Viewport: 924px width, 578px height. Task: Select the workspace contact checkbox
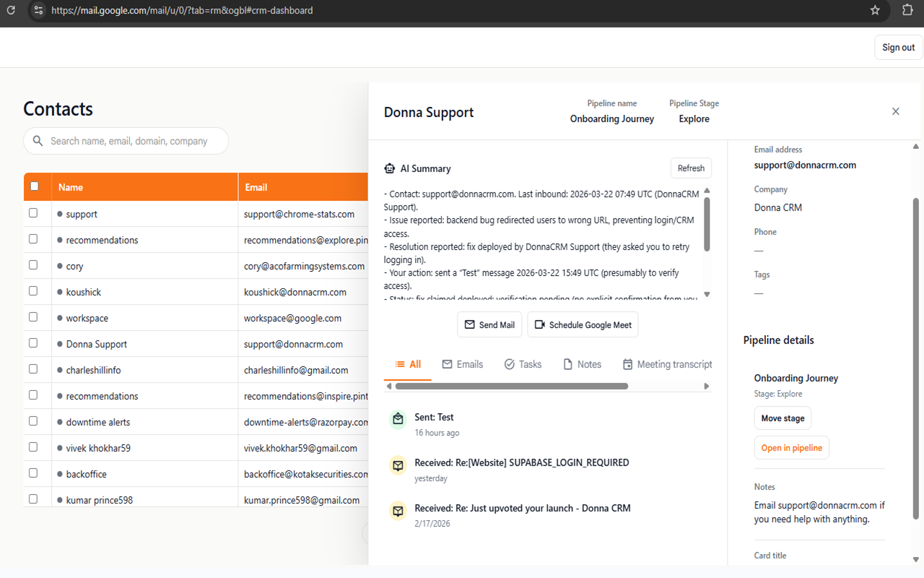pyautogui.click(x=33, y=317)
